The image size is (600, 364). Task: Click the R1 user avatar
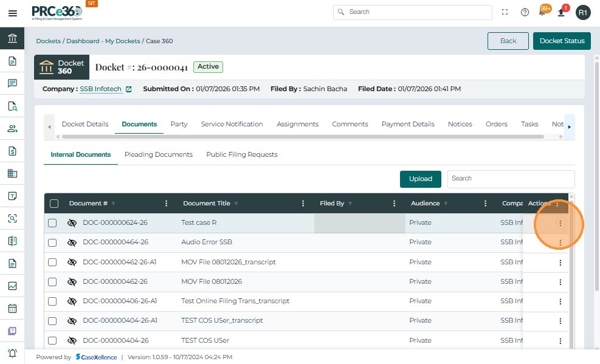pos(582,12)
